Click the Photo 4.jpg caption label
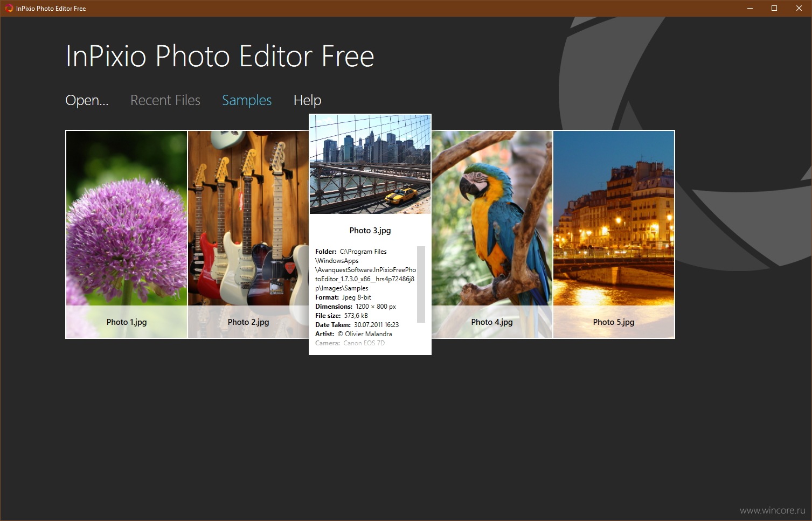 coord(492,322)
